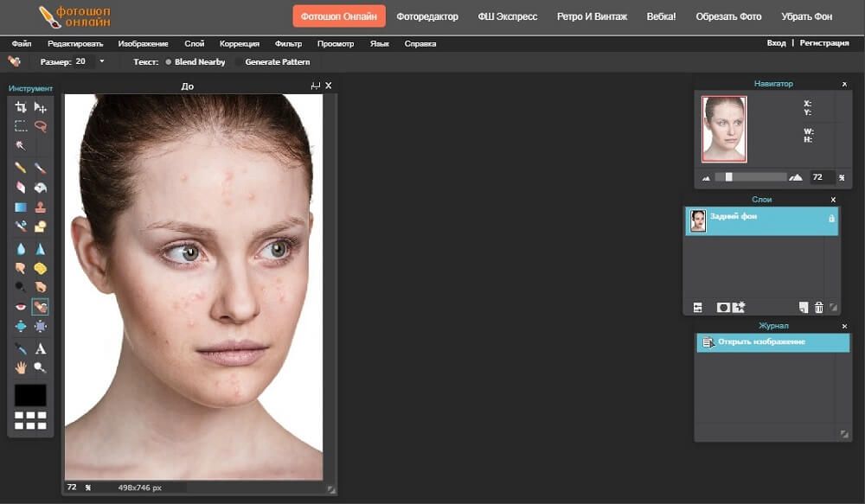Open the Коррекция menu

240,43
